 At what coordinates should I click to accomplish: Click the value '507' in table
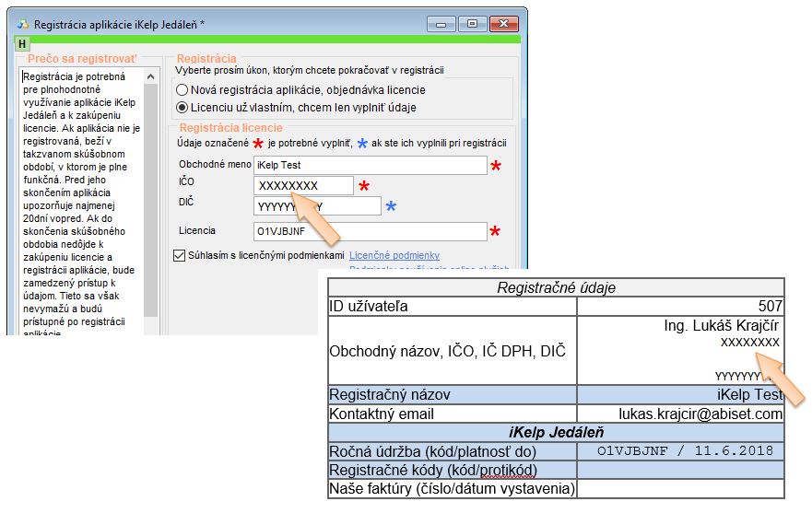tap(770, 306)
